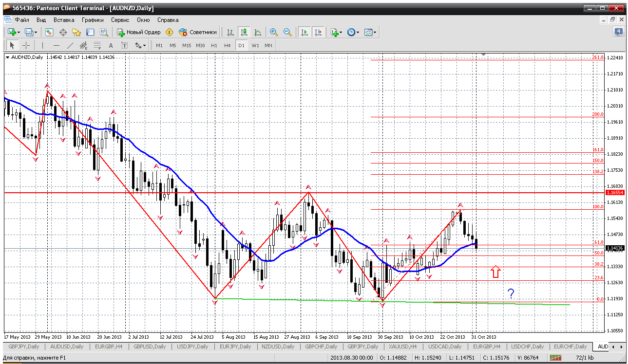628x364 pixels.
Task: Switch chart to bar chart mode
Action: point(230,32)
